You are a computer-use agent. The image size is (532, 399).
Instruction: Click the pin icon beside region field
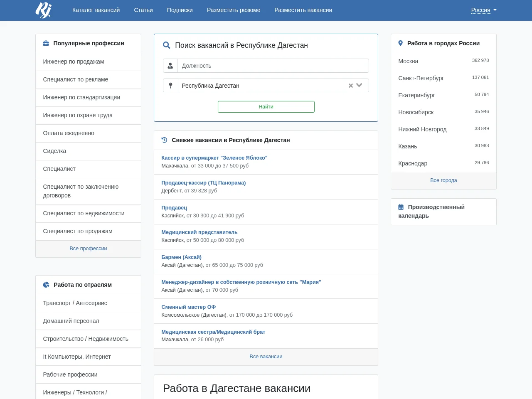[x=170, y=86]
